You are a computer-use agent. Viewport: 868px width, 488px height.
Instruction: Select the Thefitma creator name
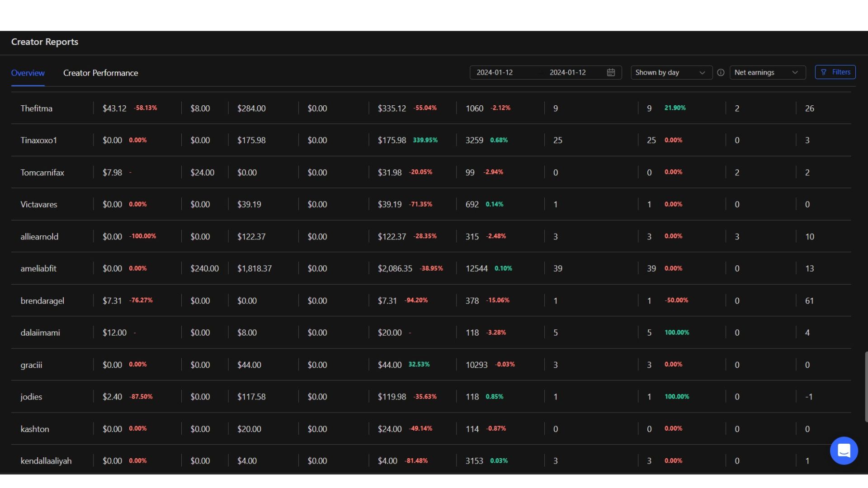(x=36, y=108)
